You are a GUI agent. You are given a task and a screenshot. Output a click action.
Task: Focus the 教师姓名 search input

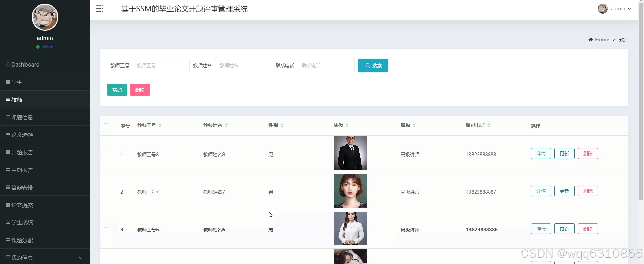244,65
